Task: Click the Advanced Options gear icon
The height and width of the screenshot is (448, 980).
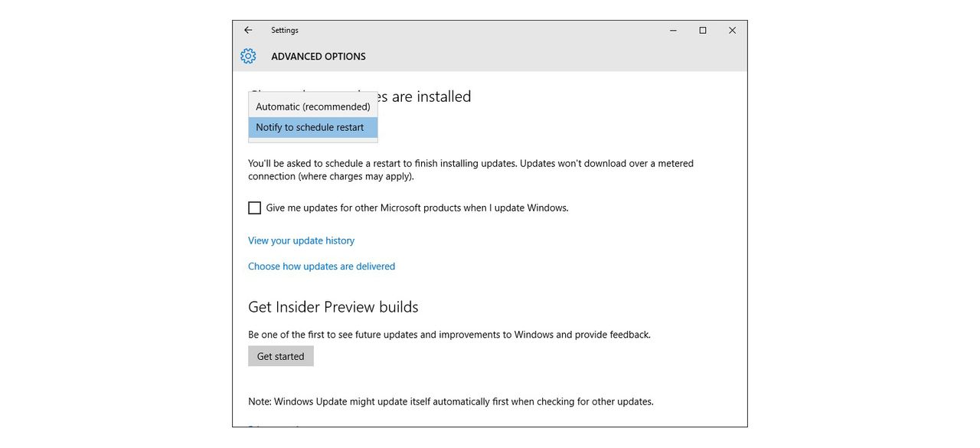Action: [x=248, y=56]
